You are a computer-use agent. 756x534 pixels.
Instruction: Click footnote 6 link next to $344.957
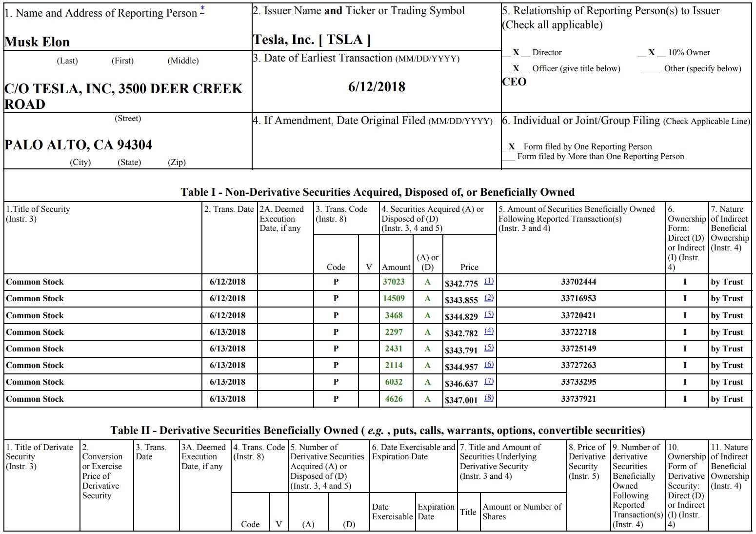[489, 365]
